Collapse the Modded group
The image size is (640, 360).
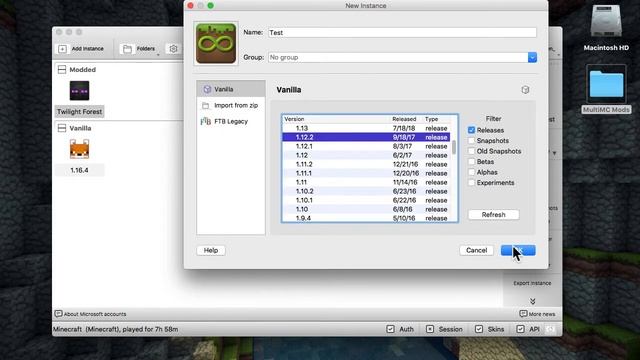point(62,69)
